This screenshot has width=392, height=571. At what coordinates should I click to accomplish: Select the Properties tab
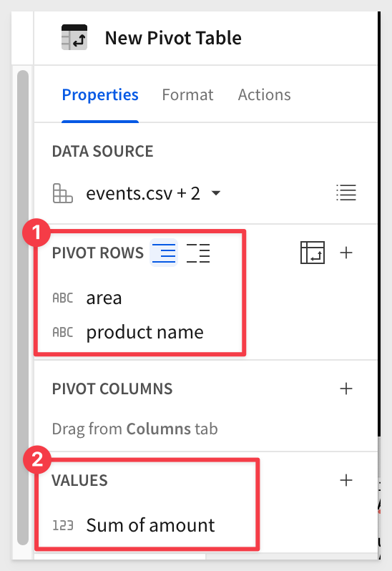click(x=100, y=95)
